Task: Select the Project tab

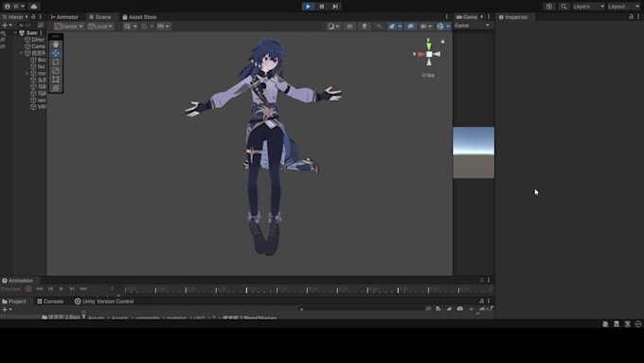Action: (14, 301)
